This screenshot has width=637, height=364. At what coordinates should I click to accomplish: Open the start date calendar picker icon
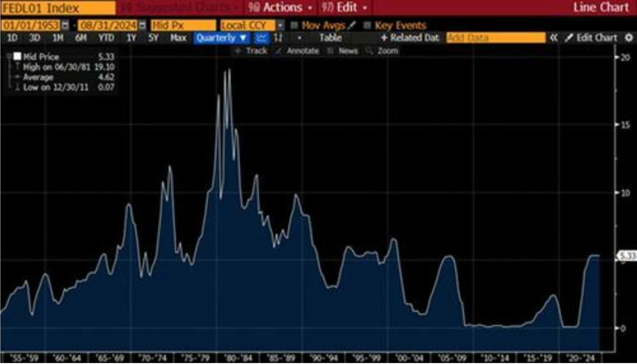65,25
